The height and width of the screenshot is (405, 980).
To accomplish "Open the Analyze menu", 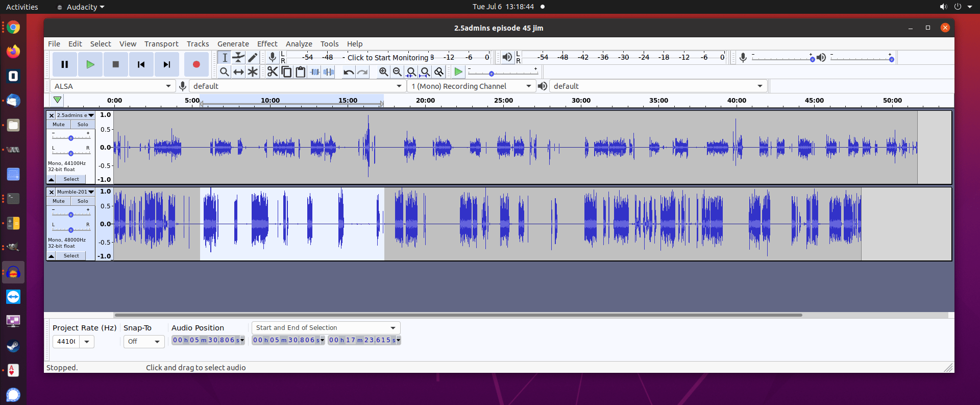I will point(299,44).
